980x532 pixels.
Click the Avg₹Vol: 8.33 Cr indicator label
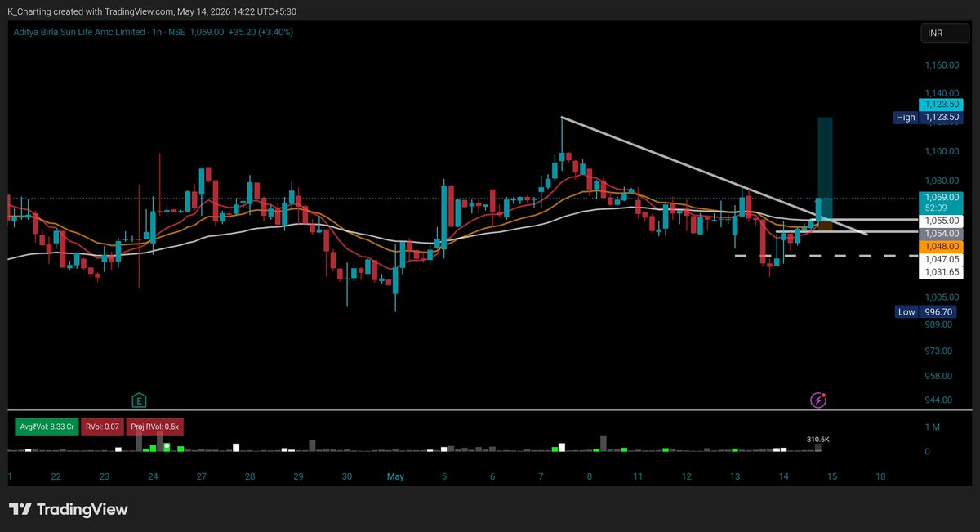coord(47,427)
